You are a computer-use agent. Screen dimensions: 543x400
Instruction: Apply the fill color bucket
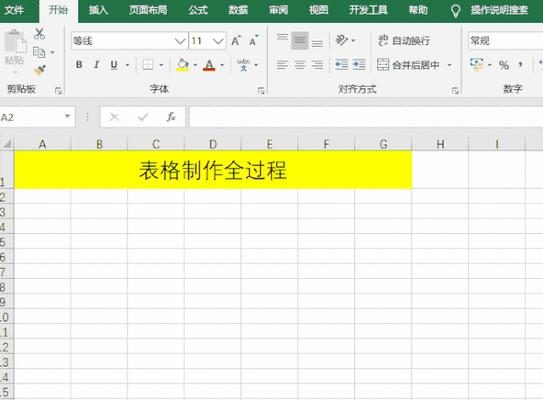pos(183,65)
